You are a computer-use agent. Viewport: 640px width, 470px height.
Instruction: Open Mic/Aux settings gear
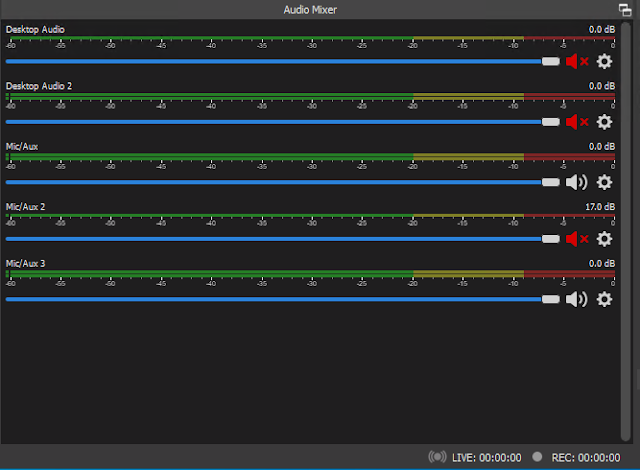(604, 182)
